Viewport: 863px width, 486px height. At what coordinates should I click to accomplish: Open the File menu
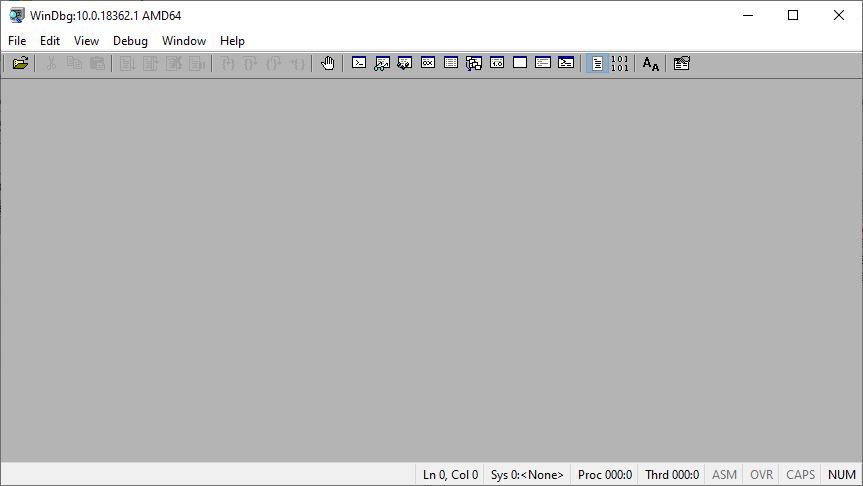click(17, 41)
